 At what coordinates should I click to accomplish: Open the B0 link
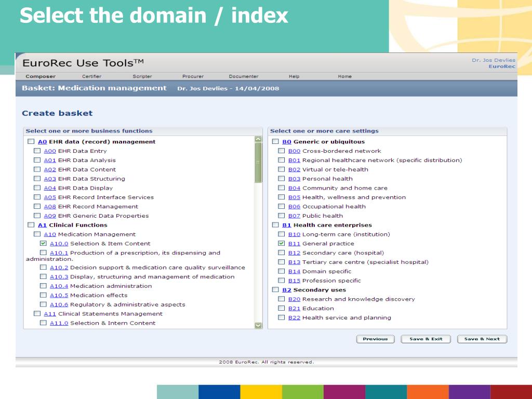coord(287,142)
